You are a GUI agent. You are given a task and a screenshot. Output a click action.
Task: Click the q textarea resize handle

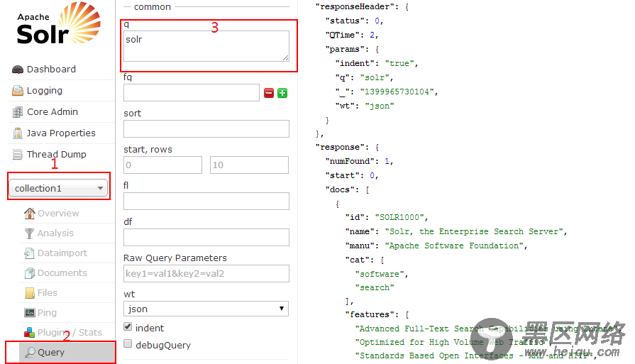(x=285, y=58)
